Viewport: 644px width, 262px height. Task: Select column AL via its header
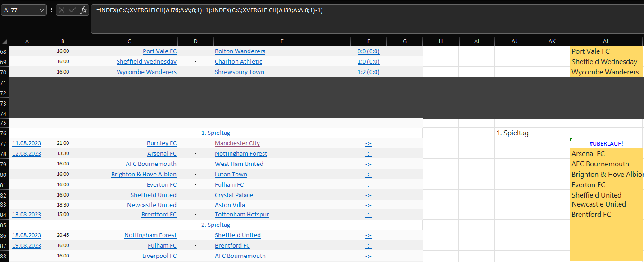click(606, 41)
